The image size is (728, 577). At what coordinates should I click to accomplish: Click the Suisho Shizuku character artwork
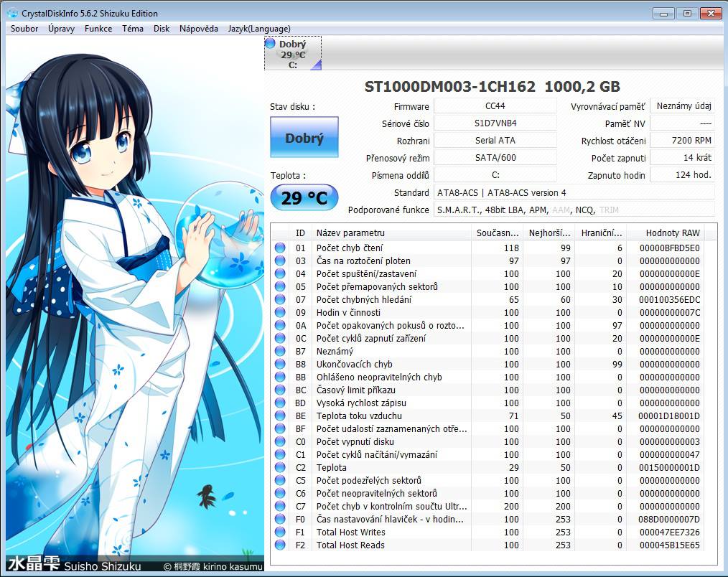click(x=135, y=304)
